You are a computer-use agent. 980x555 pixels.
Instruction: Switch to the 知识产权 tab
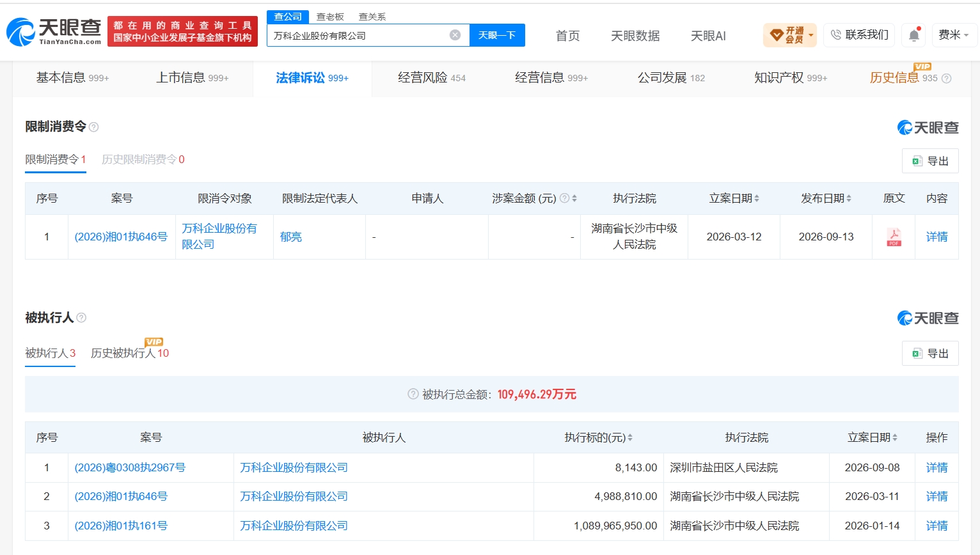click(x=791, y=78)
